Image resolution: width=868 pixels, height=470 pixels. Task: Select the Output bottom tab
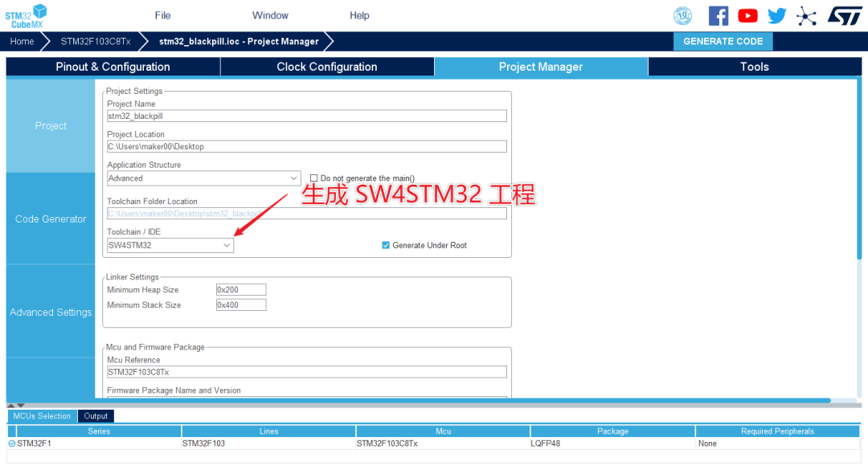(x=96, y=416)
